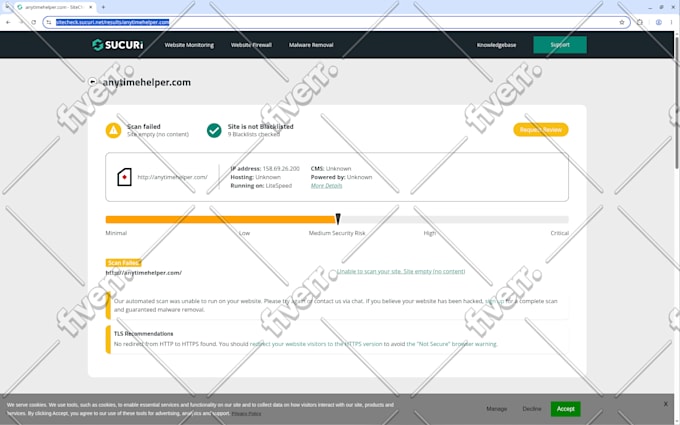The height and width of the screenshot is (425, 680).
Task: Open Privacy Policy link in cookie banner
Action: coord(246,413)
